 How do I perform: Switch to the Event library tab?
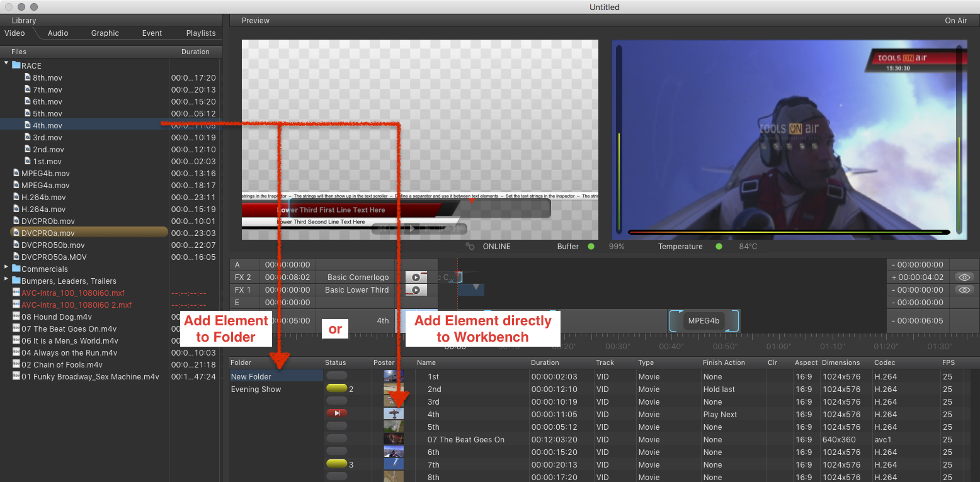(x=152, y=33)
